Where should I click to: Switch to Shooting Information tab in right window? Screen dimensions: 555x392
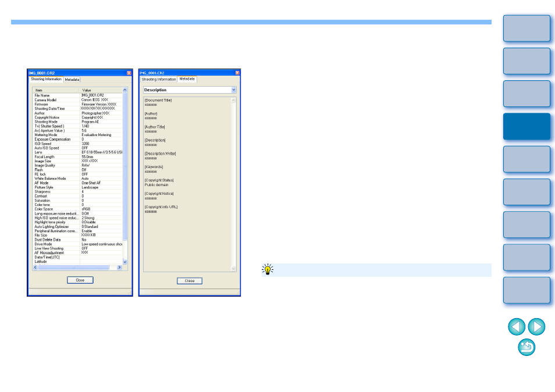click(x=159, y=80)
